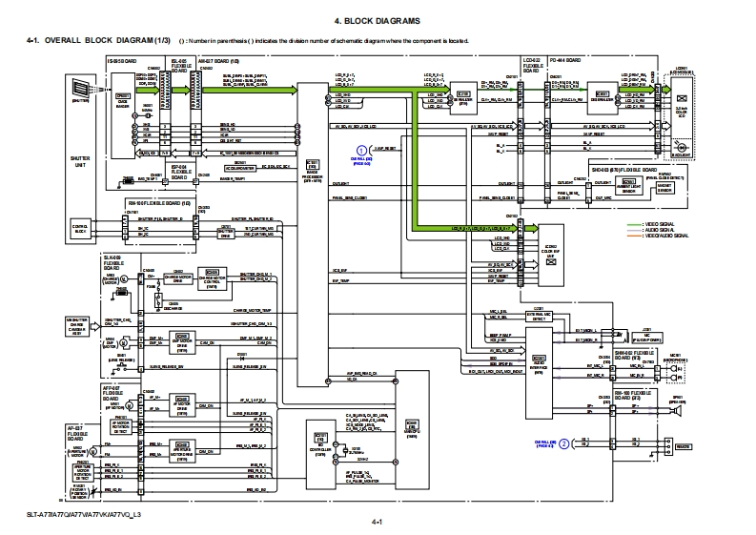Viewport: 756px width, 535px height.
Task: Click the Control Block box
Action: (x=79, y=230)
